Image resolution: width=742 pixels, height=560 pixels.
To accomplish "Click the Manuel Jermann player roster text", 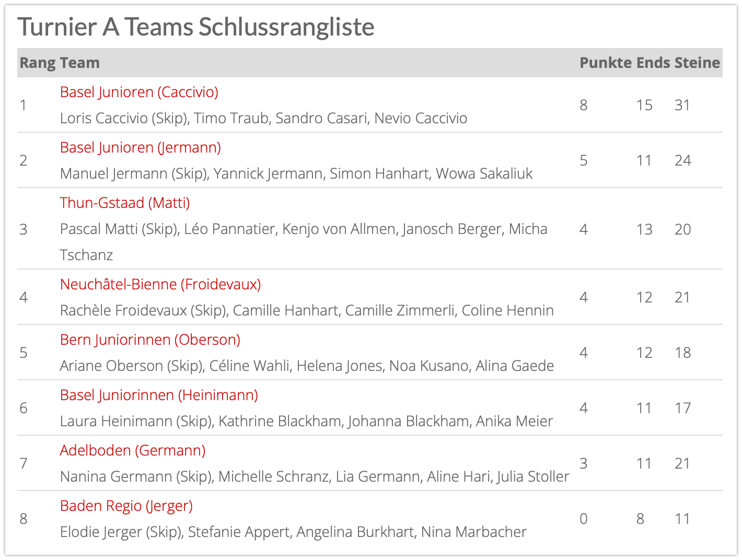I will (296, 173).
